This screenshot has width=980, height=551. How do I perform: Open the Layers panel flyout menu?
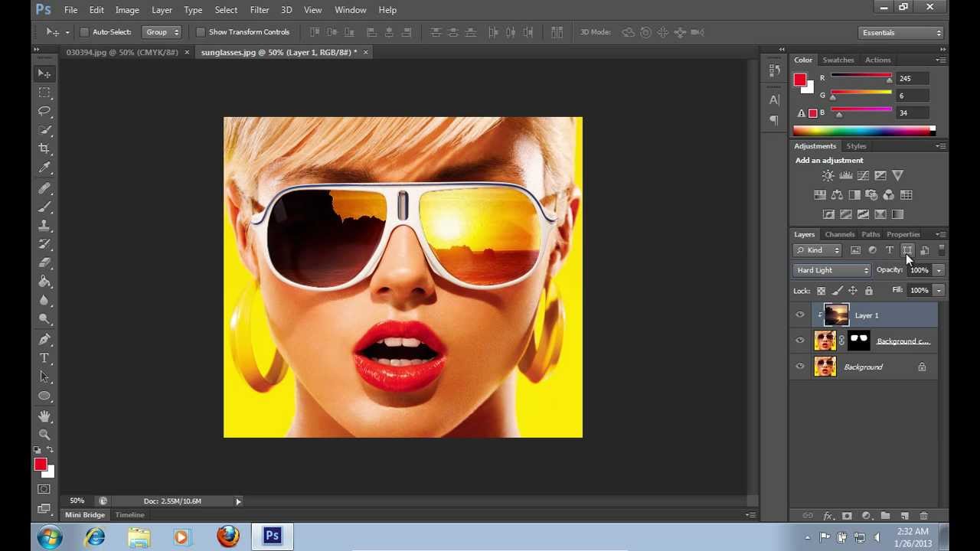[x=939, y=234]
